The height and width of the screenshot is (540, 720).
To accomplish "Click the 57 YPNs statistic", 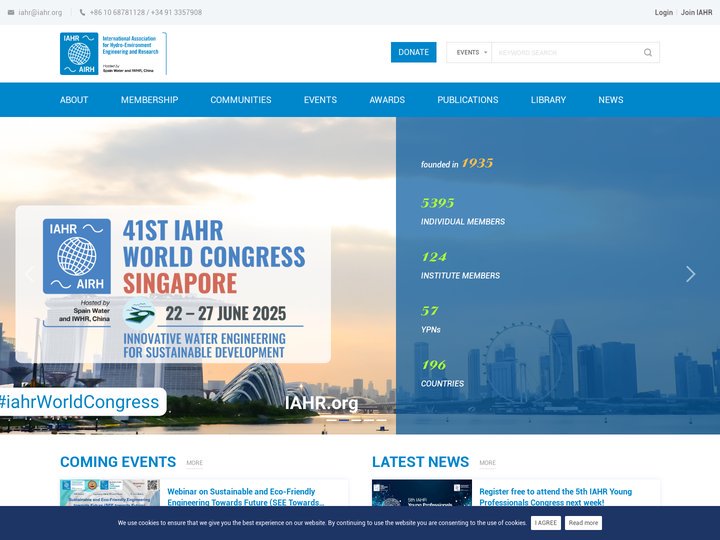I will [431, 320].
